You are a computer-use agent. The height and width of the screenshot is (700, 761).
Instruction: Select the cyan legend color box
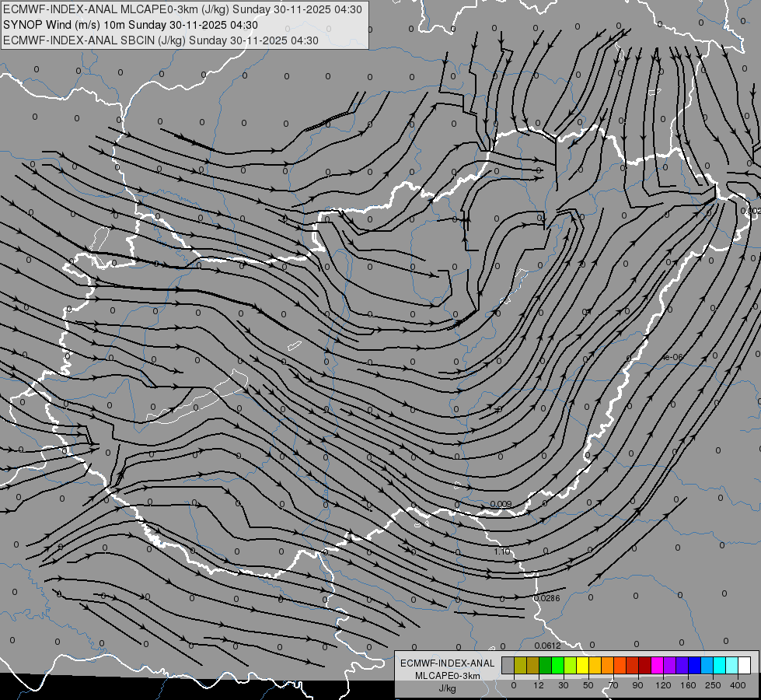click(x=720, y=665)
